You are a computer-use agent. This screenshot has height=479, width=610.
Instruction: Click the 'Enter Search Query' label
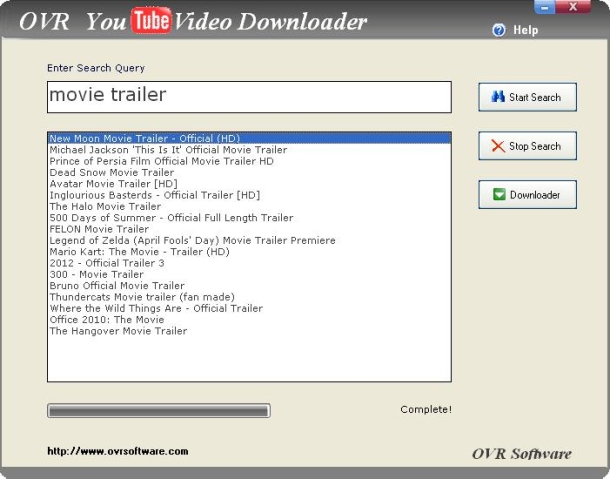point(96,68)
